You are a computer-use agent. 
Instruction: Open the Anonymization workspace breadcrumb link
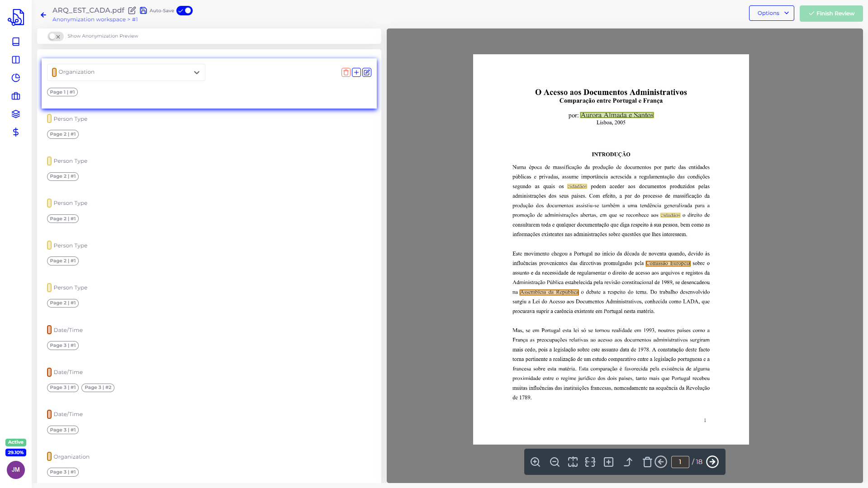tap(89, 19)
